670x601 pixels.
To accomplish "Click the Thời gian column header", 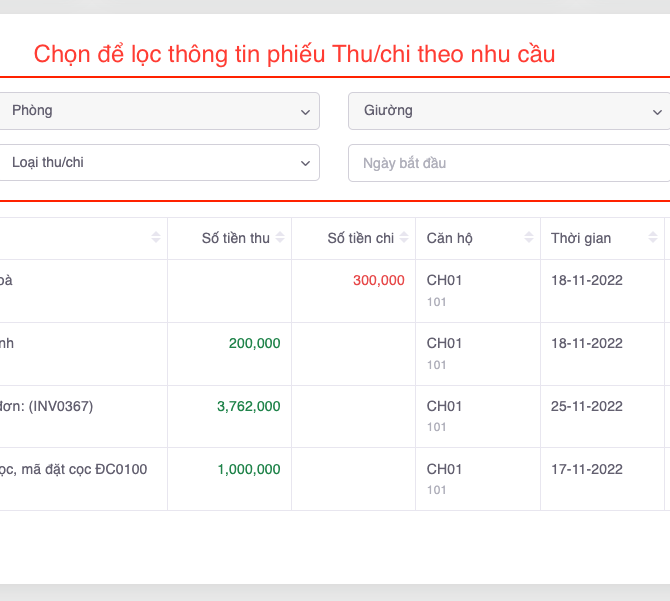I will click(581, 238).
